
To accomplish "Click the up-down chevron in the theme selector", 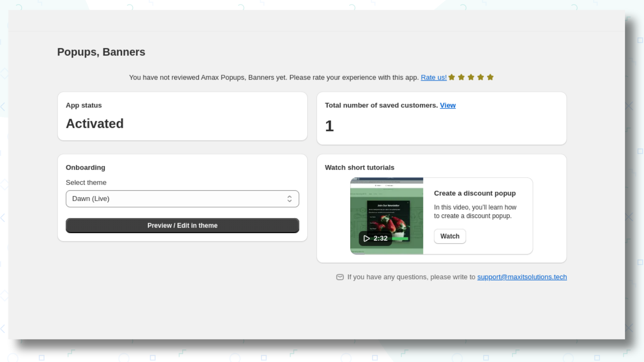I will tap(289, 199).
